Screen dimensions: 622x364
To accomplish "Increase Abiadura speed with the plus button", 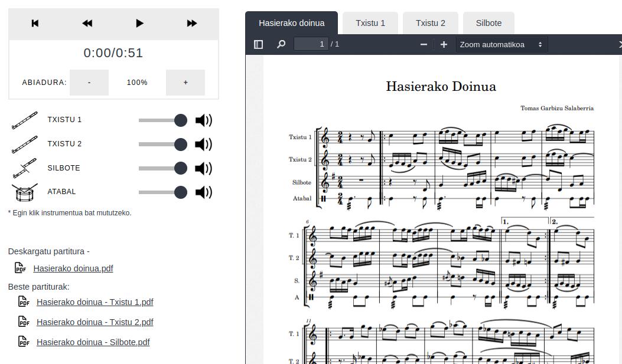I will [185, 83].
